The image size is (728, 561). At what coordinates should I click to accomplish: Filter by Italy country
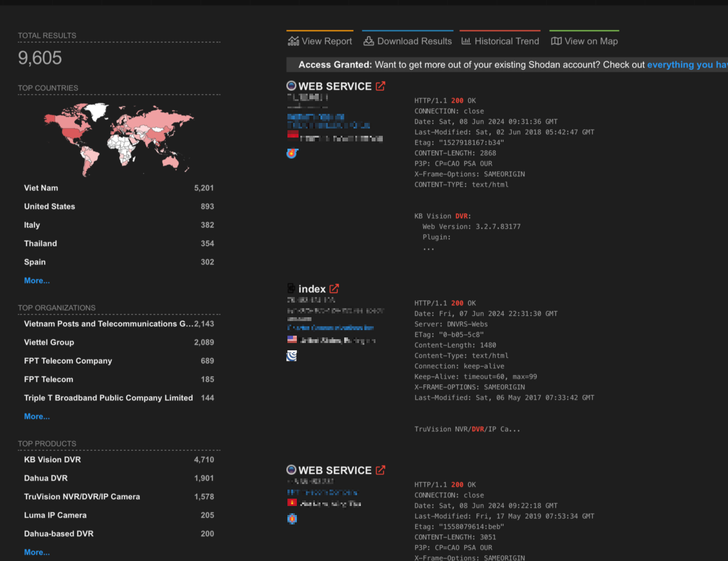(x=119, y=225)
